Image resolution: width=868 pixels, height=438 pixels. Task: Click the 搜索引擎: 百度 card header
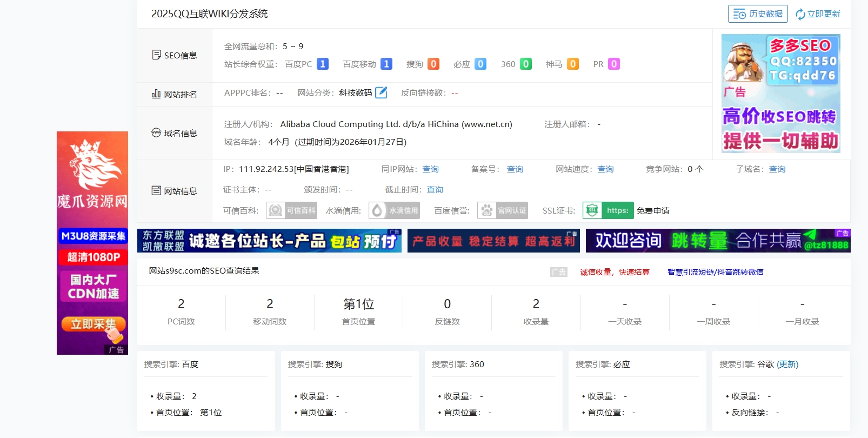coord(171,364)
